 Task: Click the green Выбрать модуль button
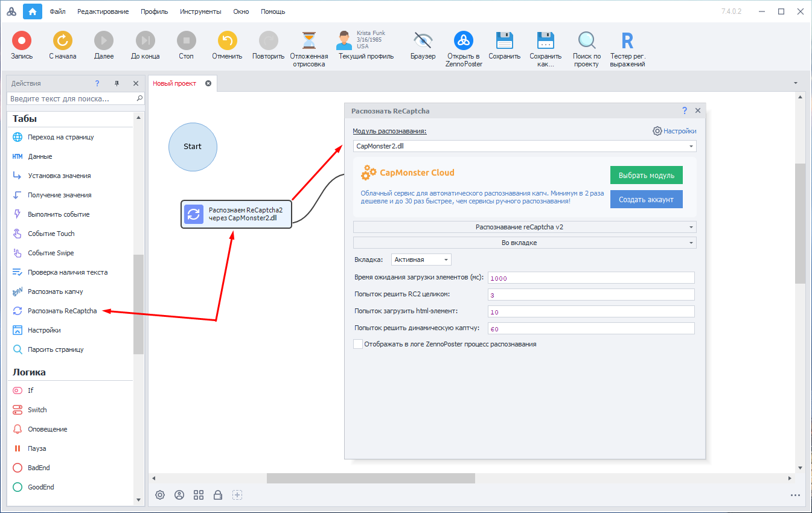646,175
